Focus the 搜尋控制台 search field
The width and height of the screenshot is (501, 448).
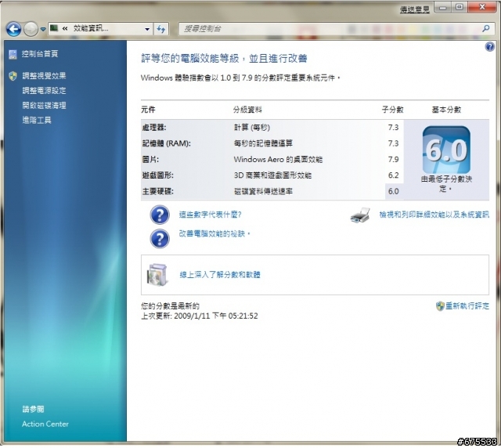tap(329, 29)
